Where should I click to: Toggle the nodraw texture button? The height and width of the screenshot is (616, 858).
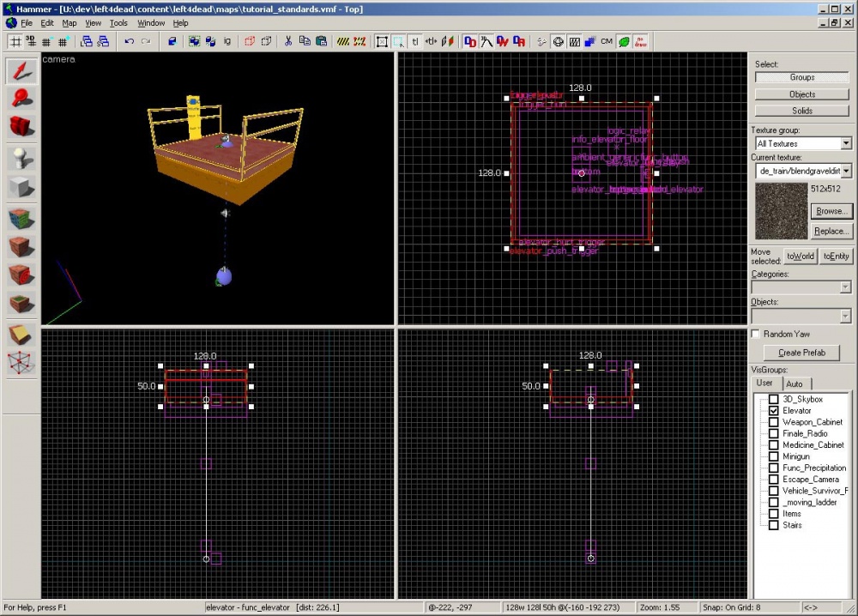pyautogui.click(x=640, y=41)
